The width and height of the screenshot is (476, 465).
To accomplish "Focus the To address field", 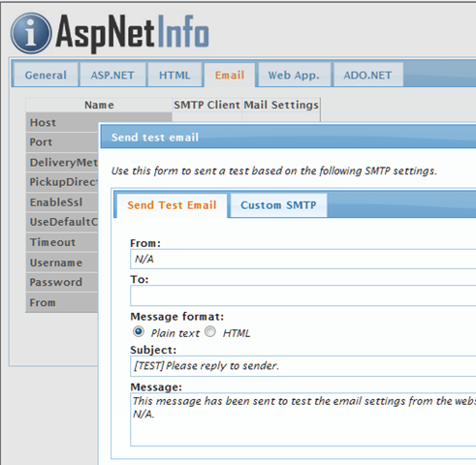I will point(303,295).
